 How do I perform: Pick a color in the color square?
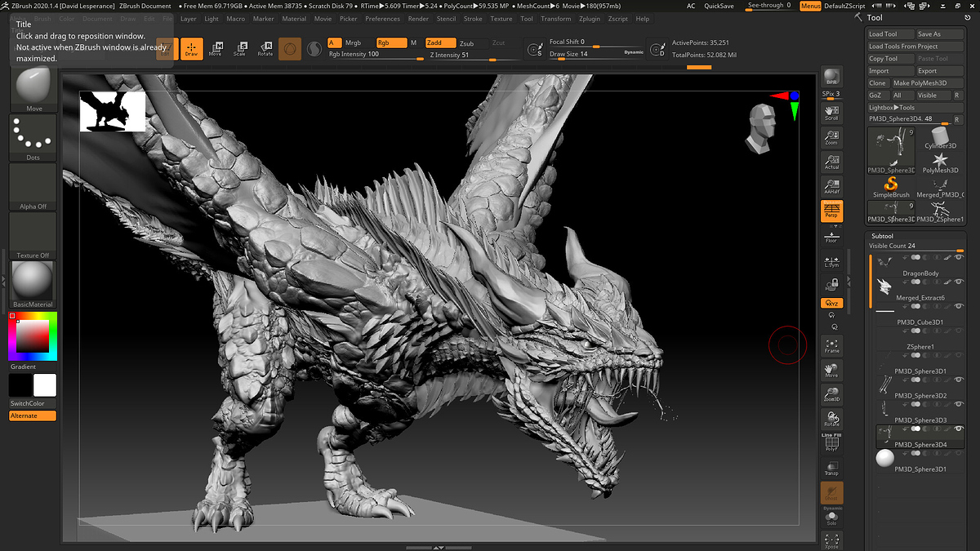point(33,335)
